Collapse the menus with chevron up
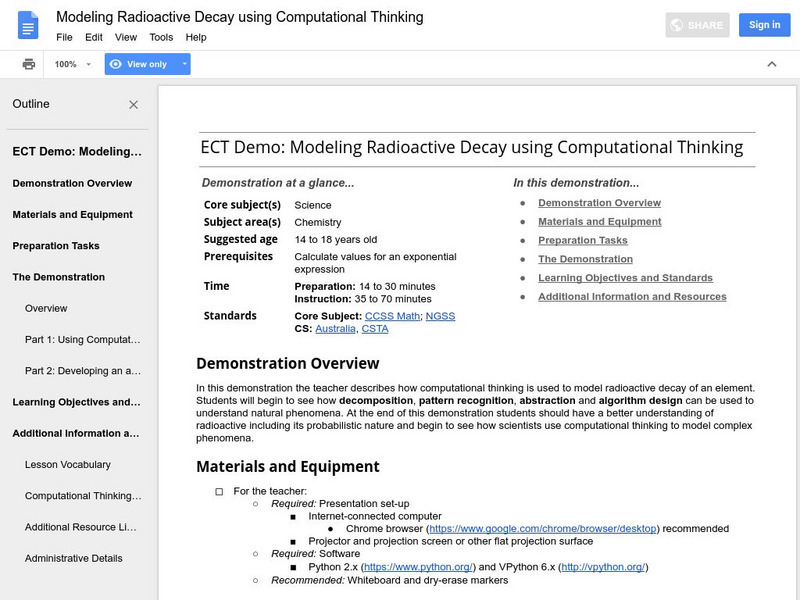This screenshot has height=600, width=800. point(771,64)
